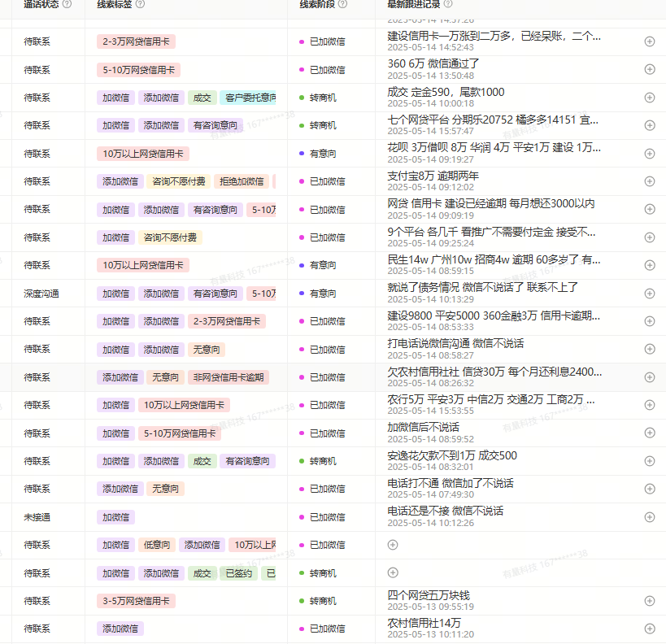Image resolution: width=666 pixels, height=644 pixels.
Task: Click 成交 tag in 安逸花 row
Action: [x=202, y=461]
